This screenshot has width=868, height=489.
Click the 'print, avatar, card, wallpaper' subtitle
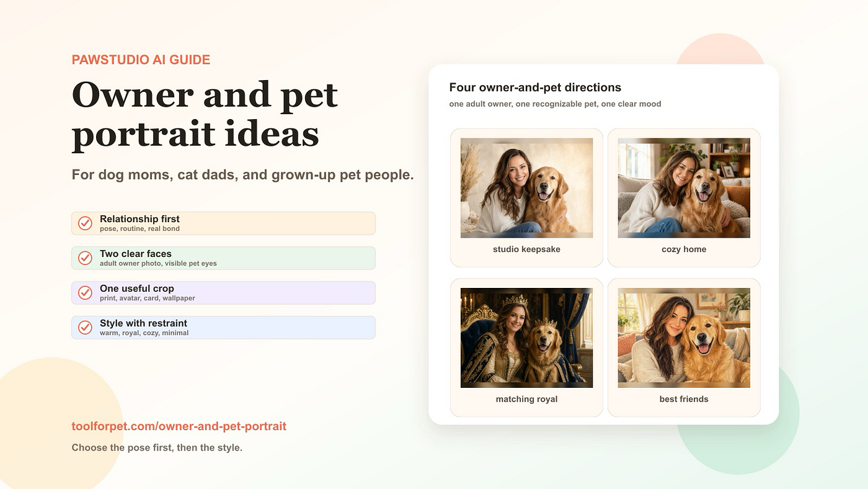coord(148,298)
